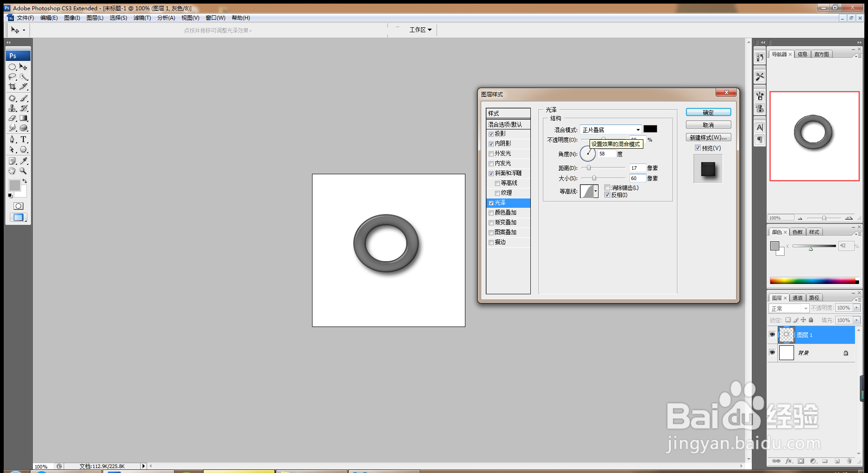Select the Slice tool
The image size is (868, 473).
23,87
